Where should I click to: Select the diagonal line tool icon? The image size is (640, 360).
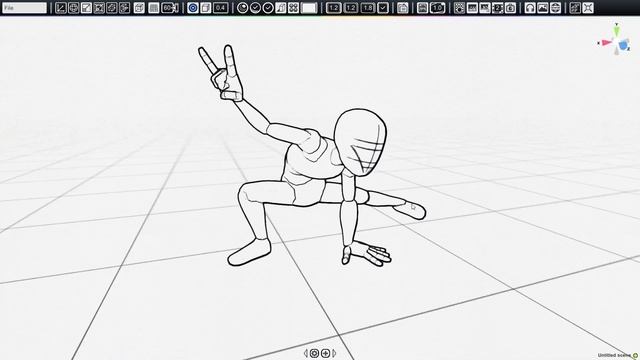(x=61, y=8)
